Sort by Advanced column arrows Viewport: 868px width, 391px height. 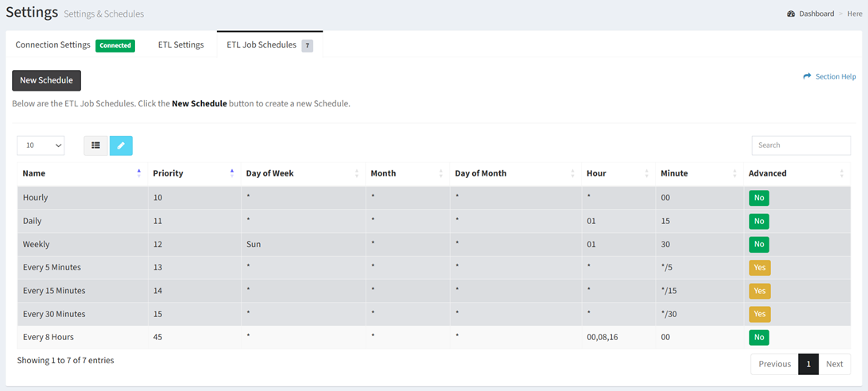click(842, 173)
